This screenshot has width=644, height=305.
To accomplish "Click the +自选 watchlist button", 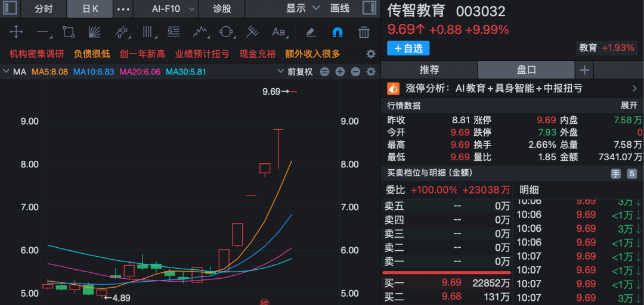I will click(408, 48).
